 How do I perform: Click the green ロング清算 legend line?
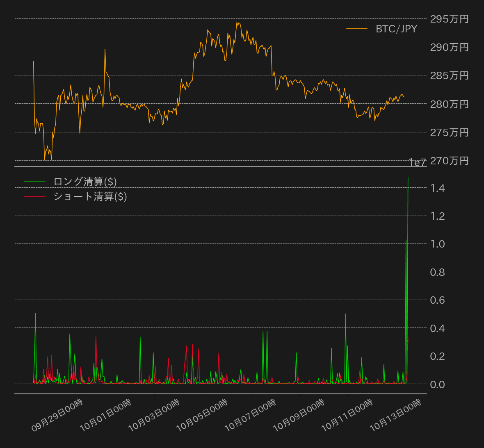coord(34,181)
